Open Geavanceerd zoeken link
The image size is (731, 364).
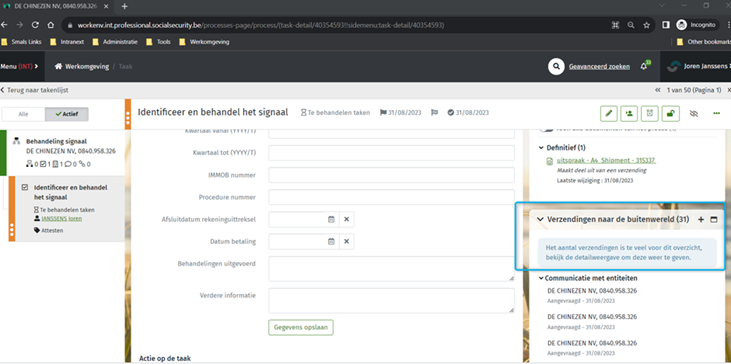click(x=600, y=67)
